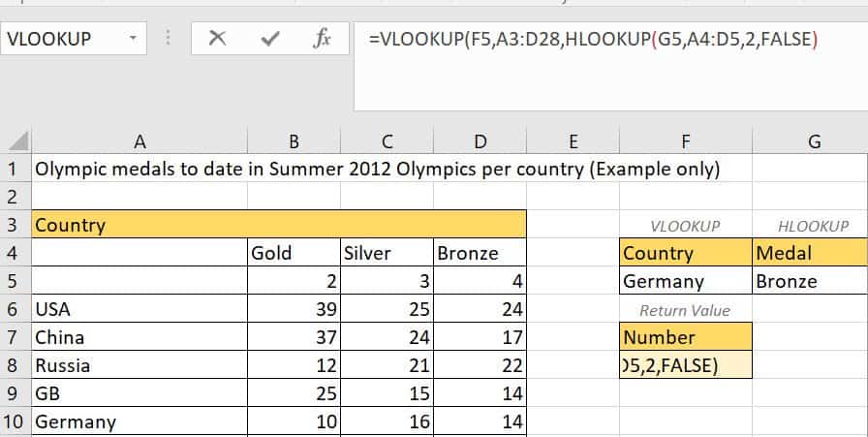Image resolution: width=868 pixels, height=437 pixels.
Task: Select column B header
Action: point(294,141)
